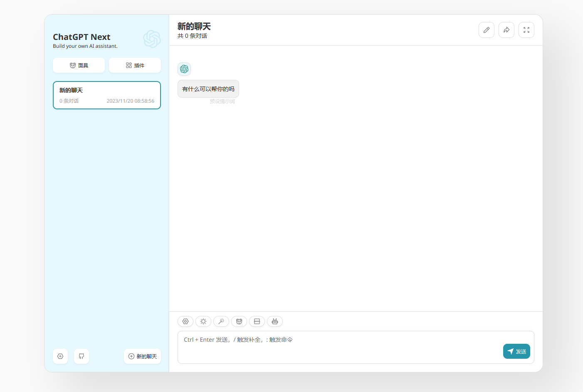Click the ChatGPT logo in sidebar header
The width and height of the screenshot is (583, 392).
152,39
